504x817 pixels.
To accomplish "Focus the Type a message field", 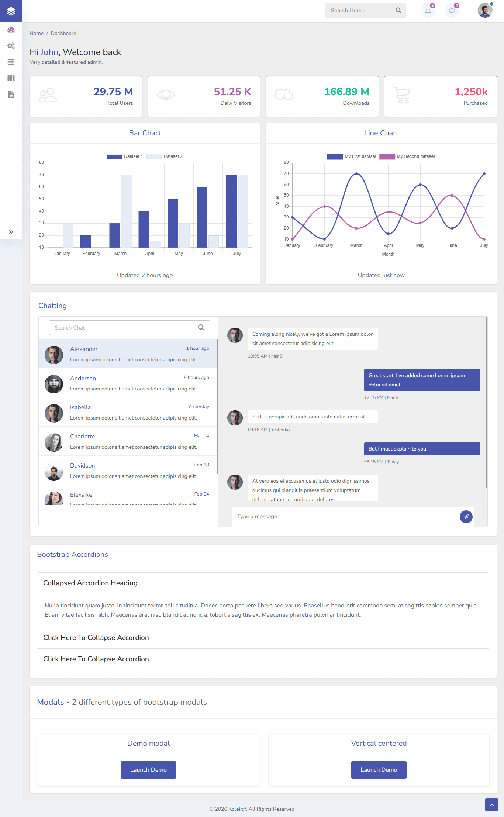I will pyautogui.click(x=345, y=516).
